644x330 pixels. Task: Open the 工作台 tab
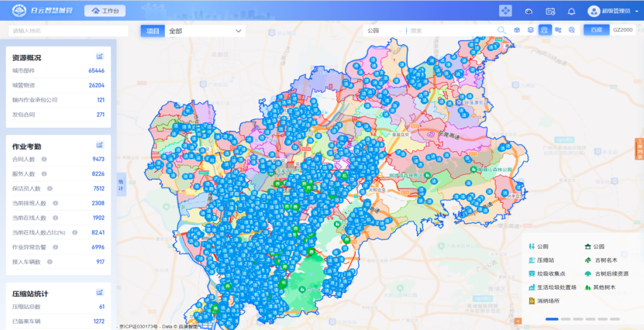coord(104,11)
